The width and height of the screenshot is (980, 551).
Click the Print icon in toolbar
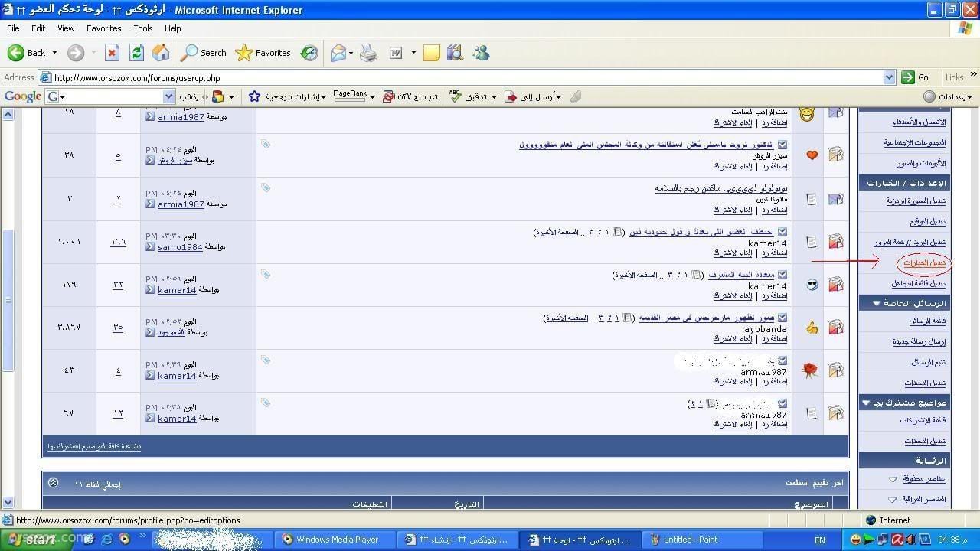pos(368,53)
